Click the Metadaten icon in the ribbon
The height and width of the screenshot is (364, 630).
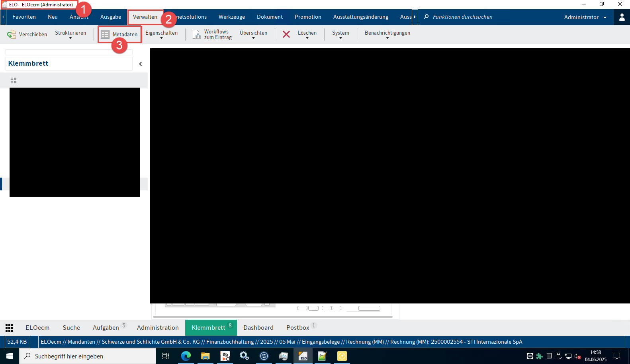(105, 35)
